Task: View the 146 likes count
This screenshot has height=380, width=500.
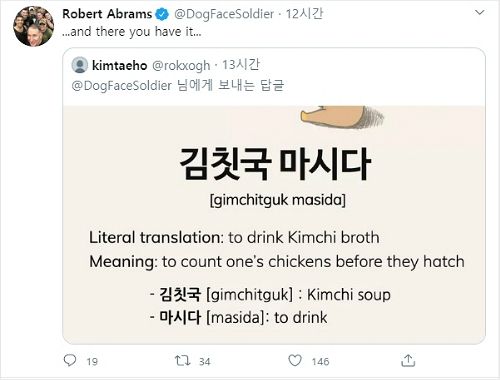Action: tap(320, 362)
